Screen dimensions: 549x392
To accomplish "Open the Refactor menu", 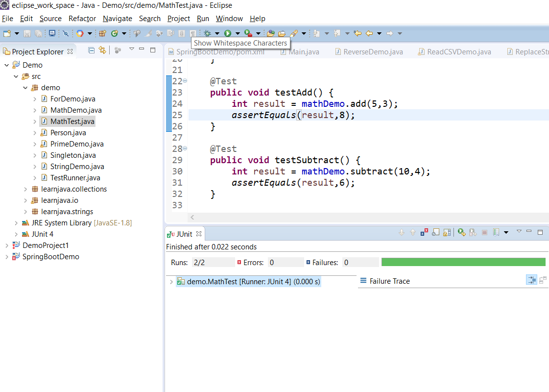I will [82, 19].
